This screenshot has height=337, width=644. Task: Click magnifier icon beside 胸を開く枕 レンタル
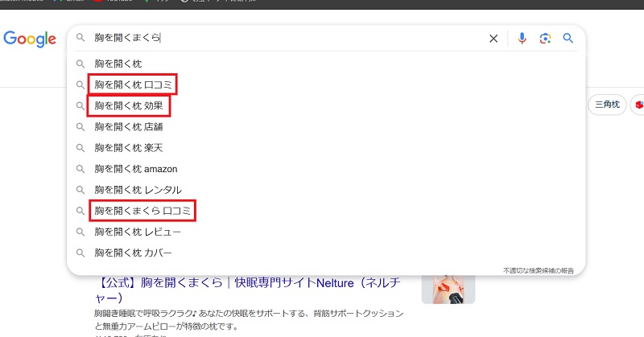(x=80, y=190)
